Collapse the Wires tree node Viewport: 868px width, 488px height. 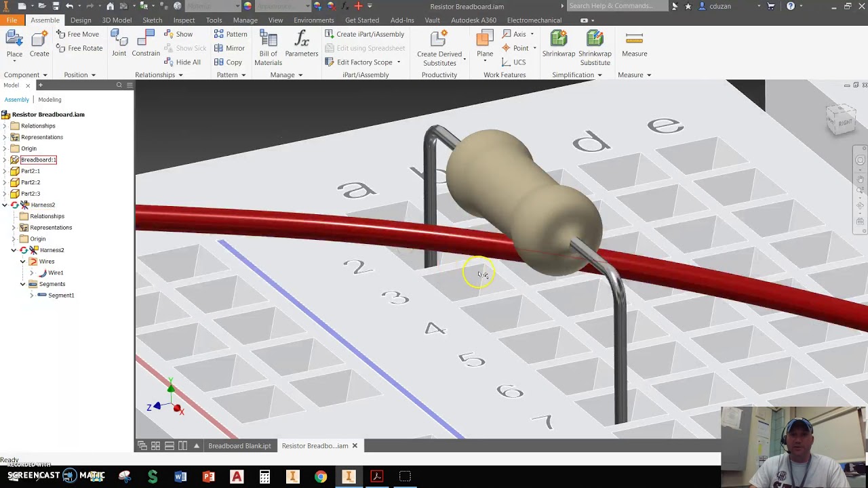click(22, 262)
